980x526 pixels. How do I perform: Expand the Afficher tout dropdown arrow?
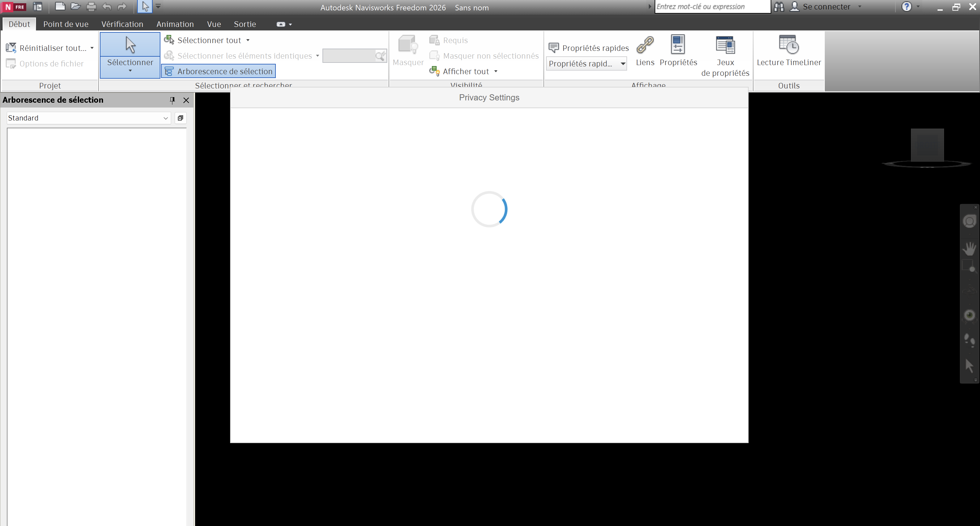click(x=496, y=71)
